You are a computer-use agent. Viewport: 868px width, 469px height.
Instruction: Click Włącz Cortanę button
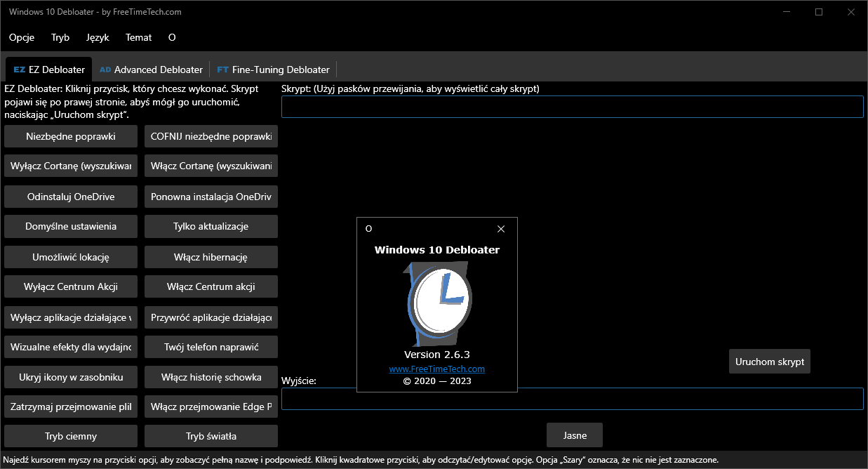(x=211, y=166)
